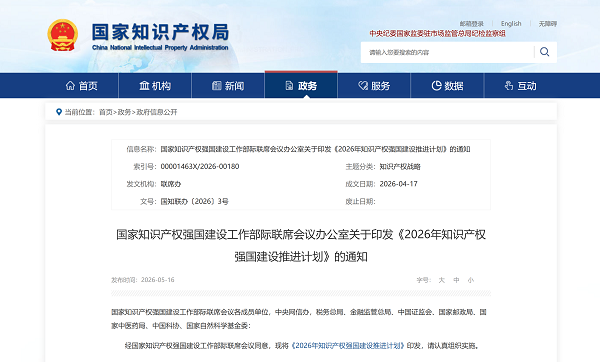Click the document icon in 政务 menu
The image size is (600, 362).
click(289, 85)
